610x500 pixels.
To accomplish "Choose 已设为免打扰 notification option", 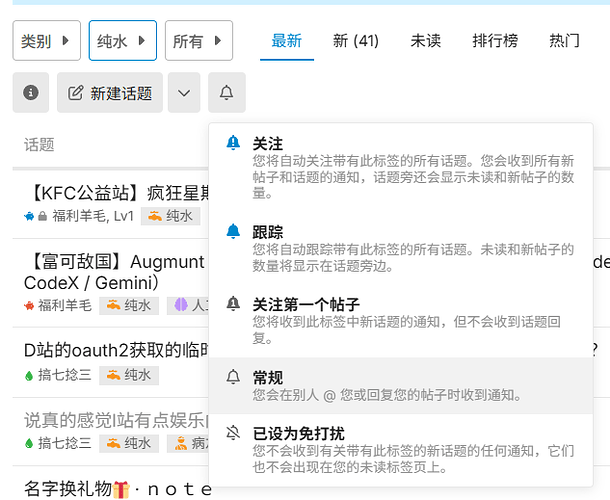I will coord(401,449).
